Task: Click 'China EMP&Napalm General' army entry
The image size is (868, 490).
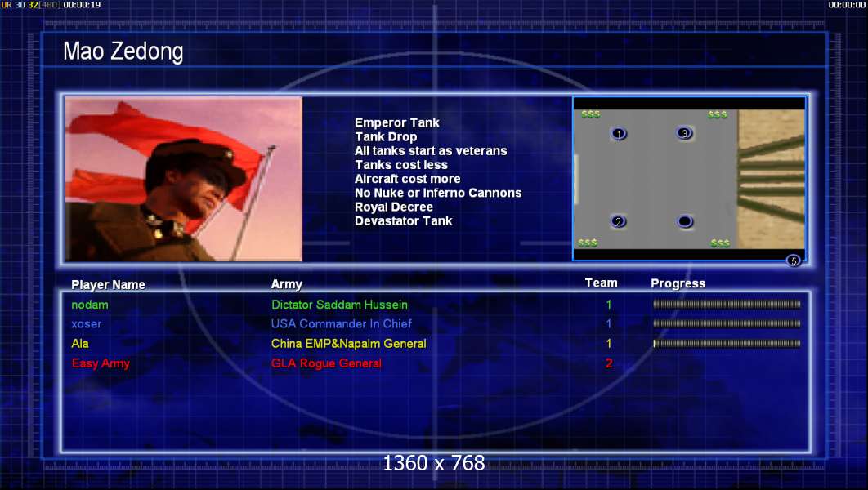Action: coord(349,344)
